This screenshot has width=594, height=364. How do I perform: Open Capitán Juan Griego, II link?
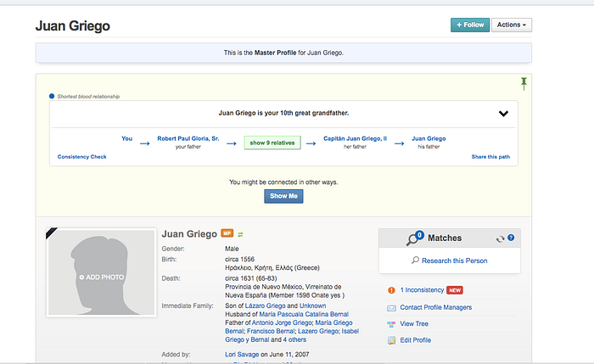pyautogui.click(x=355, y=138)
